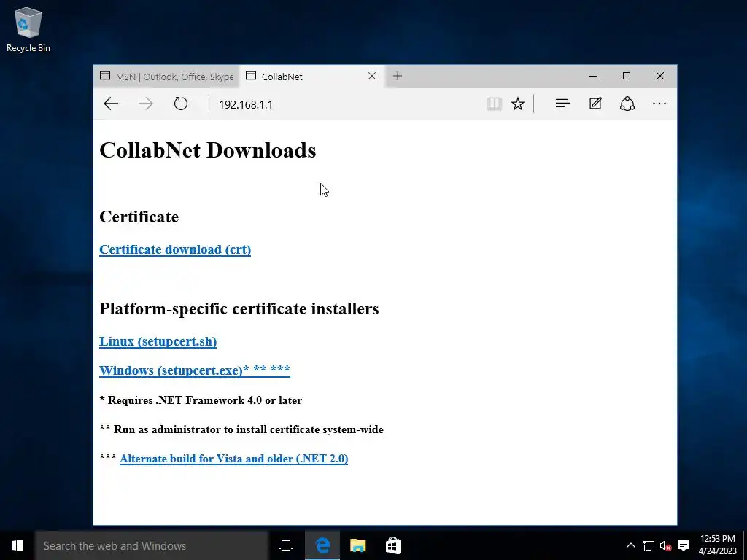This screenshot has height=560, width=747.
Task: Click Platform-specific certificate installers heading
Action: point(239,308)
